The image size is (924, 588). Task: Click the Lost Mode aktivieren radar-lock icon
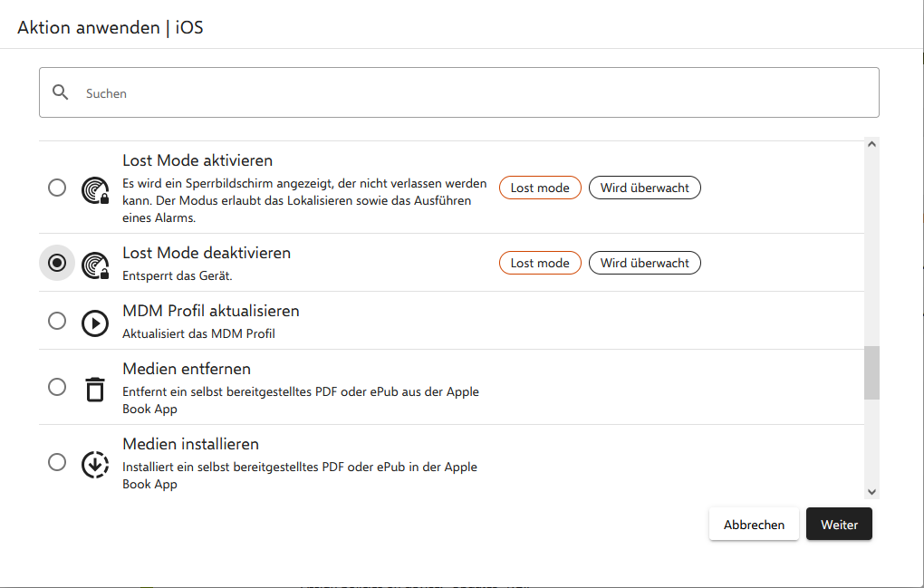click(x=95, y=188)
